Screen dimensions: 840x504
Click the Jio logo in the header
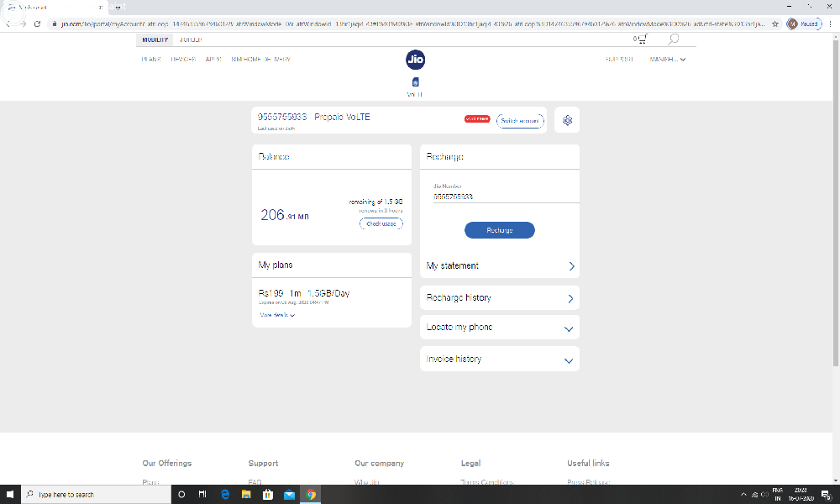(x=415, y=59)
